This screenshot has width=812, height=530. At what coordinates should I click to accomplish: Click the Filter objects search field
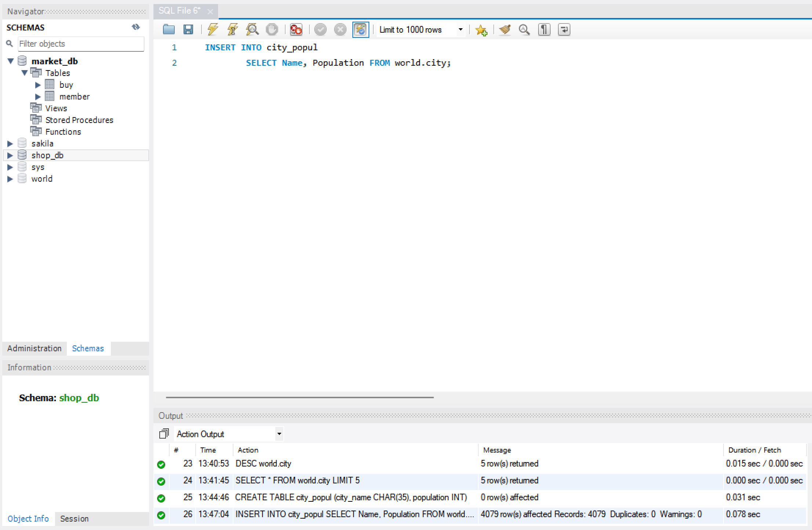click(x=81, y=44)
